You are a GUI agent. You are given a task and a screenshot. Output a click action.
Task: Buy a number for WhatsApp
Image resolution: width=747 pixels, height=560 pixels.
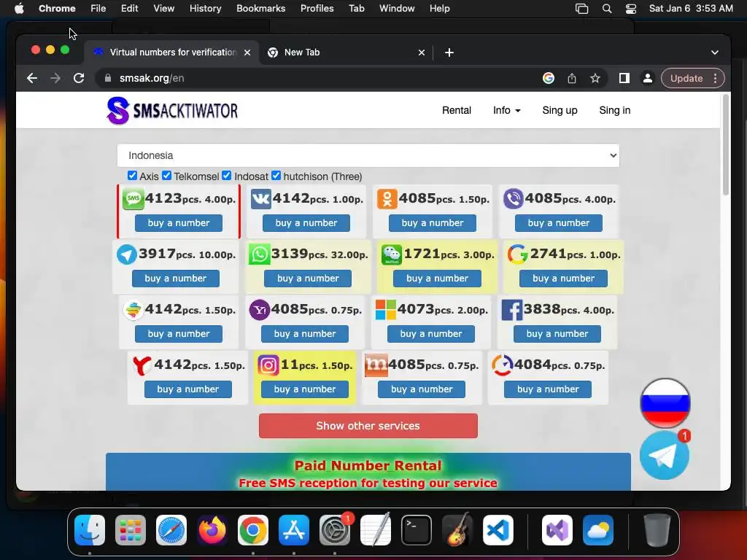pyautogui.click(x=308, y=279)
